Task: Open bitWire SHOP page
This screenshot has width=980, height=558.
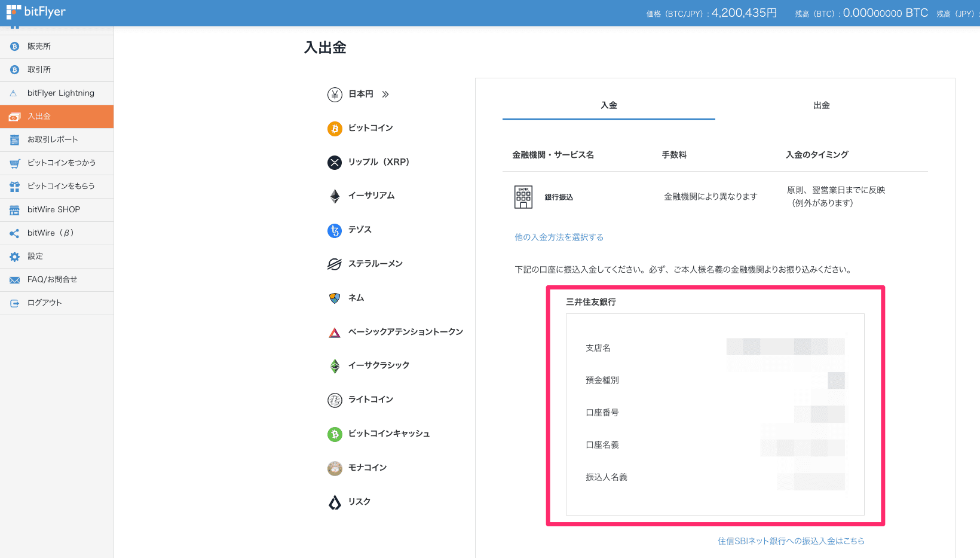Action: [57, 209]
